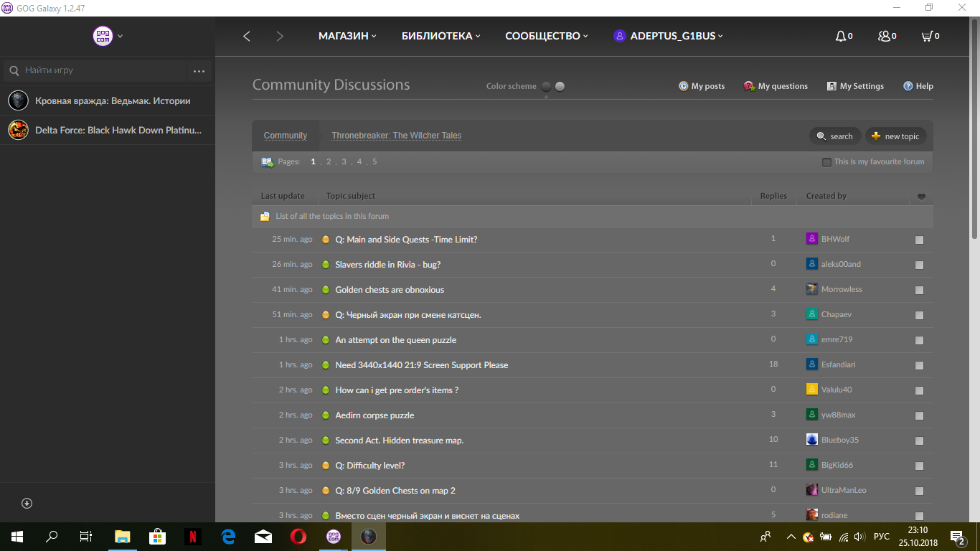
Task: Open ADEPTUS_G1BUS account dropdown
Action: pyautogui.click(x=669, y=36)
